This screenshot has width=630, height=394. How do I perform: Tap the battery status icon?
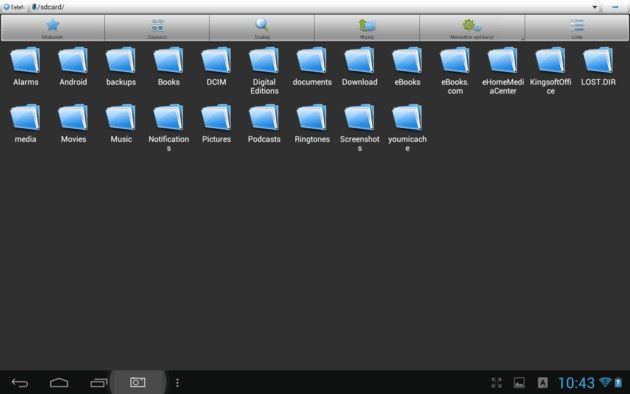click(x=618, y=382)
